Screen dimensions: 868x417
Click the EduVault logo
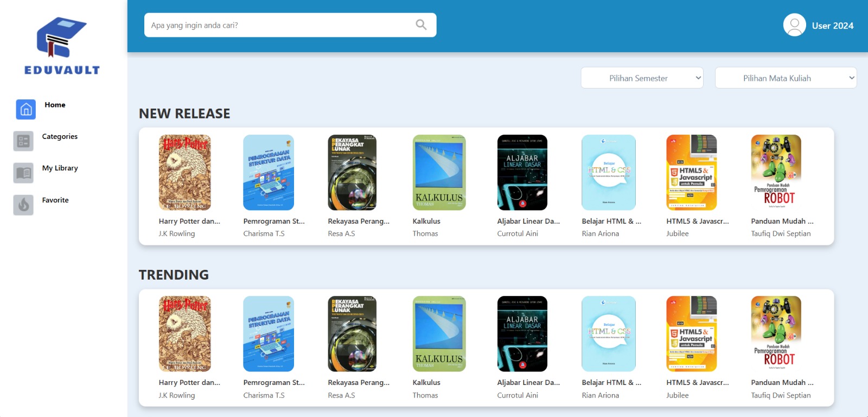[x=62, y=46]
